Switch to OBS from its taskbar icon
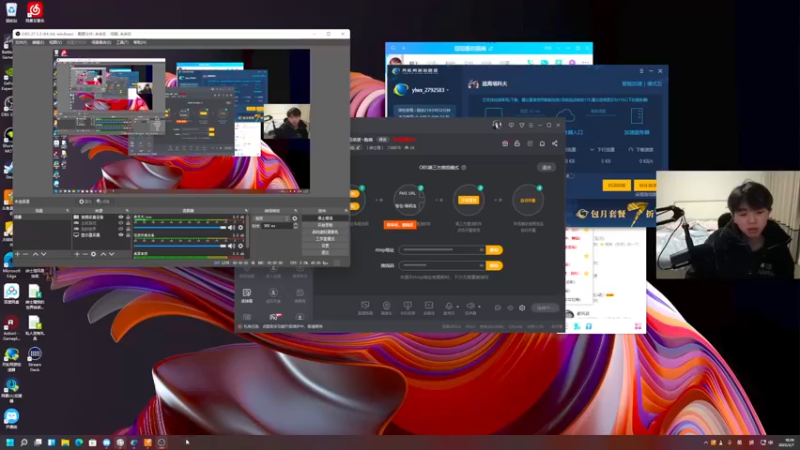The image size is (800, 450). 161,442
